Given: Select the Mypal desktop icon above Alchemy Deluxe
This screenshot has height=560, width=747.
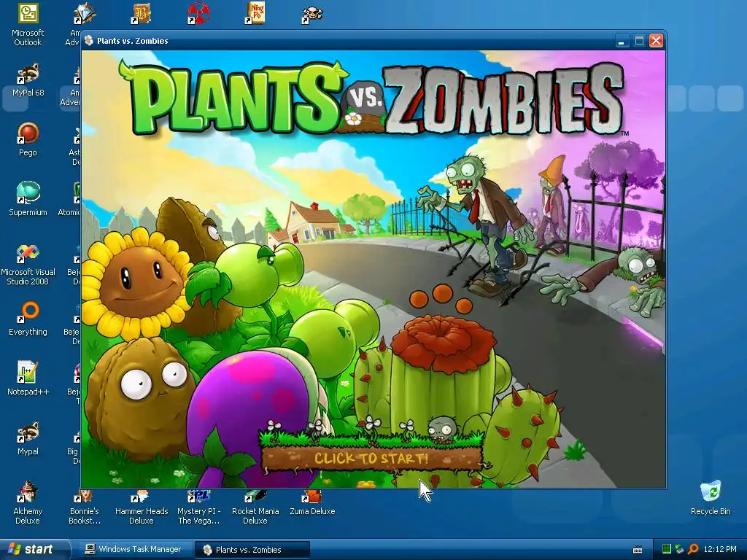Looking at the screenshot, I should (x=28, y=438).
